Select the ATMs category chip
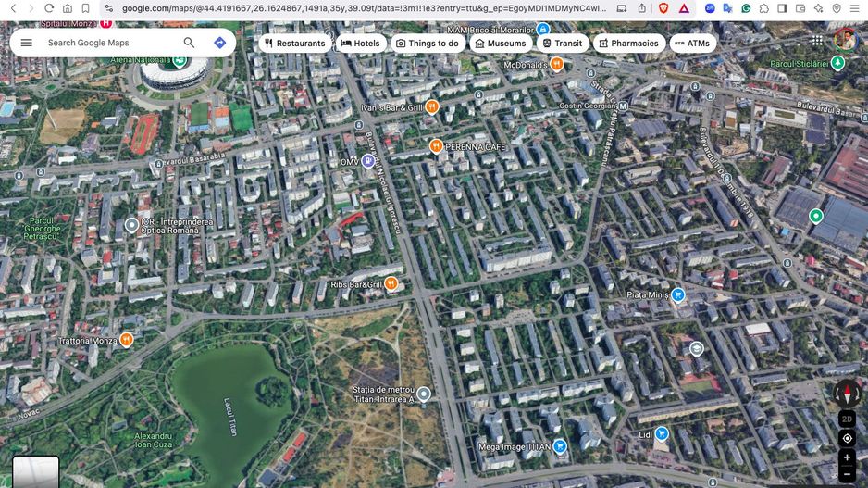 [692, 44]
